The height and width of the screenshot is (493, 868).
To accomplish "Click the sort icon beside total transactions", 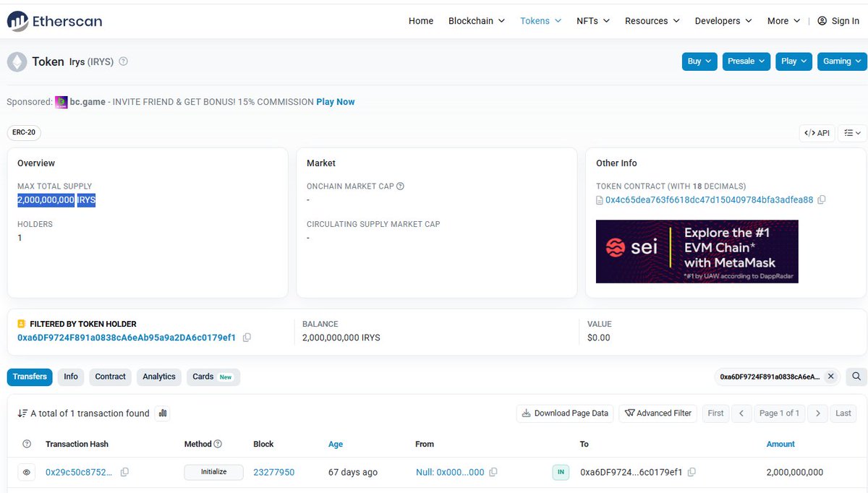I will pos(22,413).
